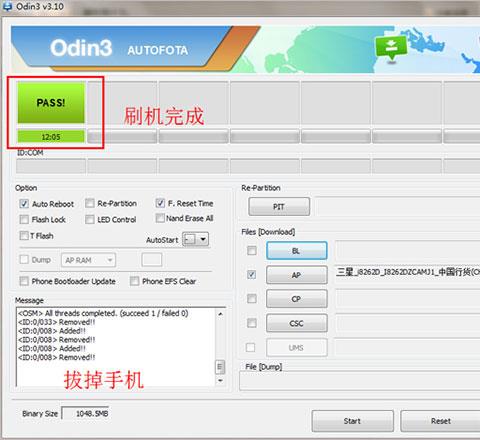Click the CSC file button
Image resolution: width=480 pixels, height=440 pixels.
pyautogui.click(x=297, y=323)
